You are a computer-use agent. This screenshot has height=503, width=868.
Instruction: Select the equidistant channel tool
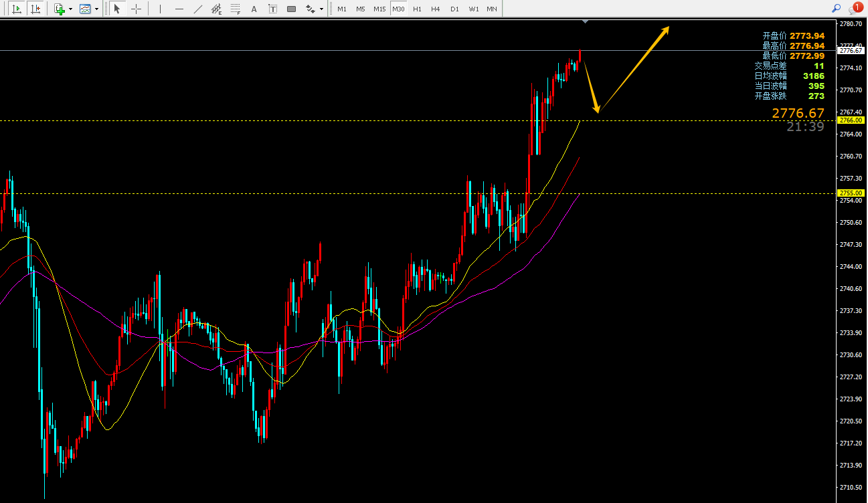(x=216, y=9)
